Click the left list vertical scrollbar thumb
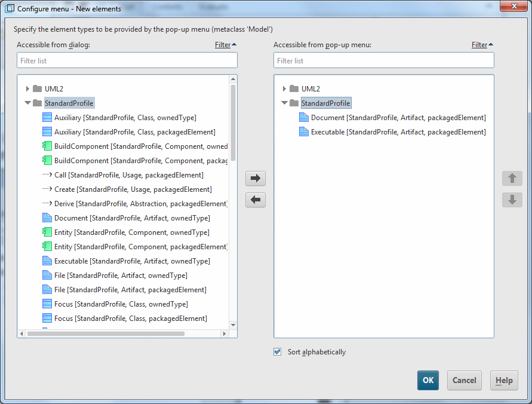The width and height of the screenshot is (532, 404). (x=233, y=123)
